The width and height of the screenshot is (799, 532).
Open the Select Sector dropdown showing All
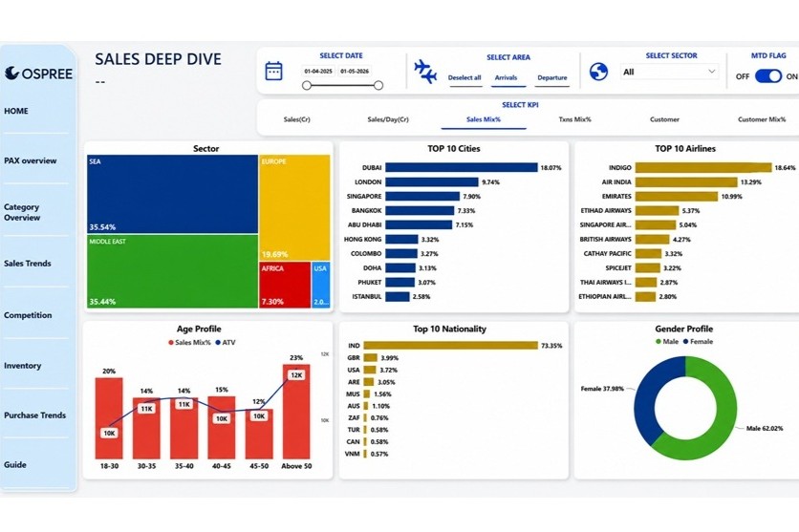click(x=670, y=72)
